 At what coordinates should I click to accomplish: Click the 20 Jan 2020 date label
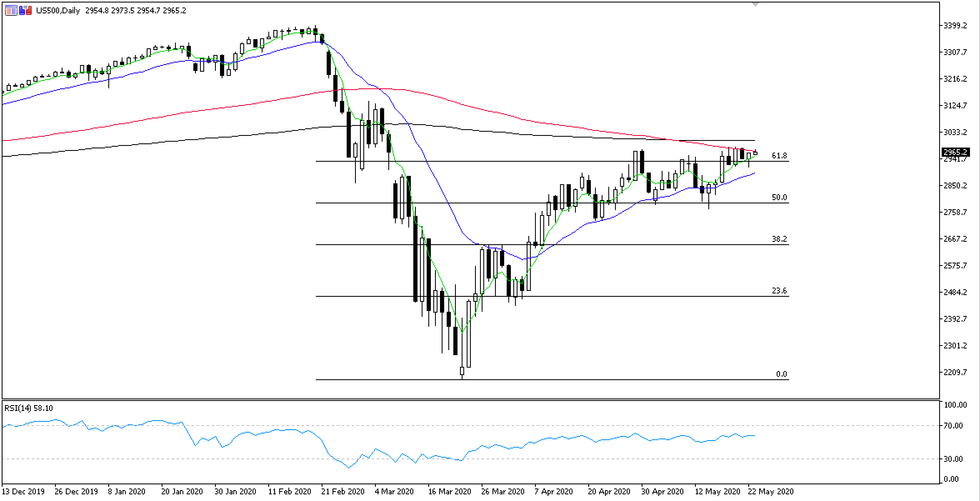[182, 491]
